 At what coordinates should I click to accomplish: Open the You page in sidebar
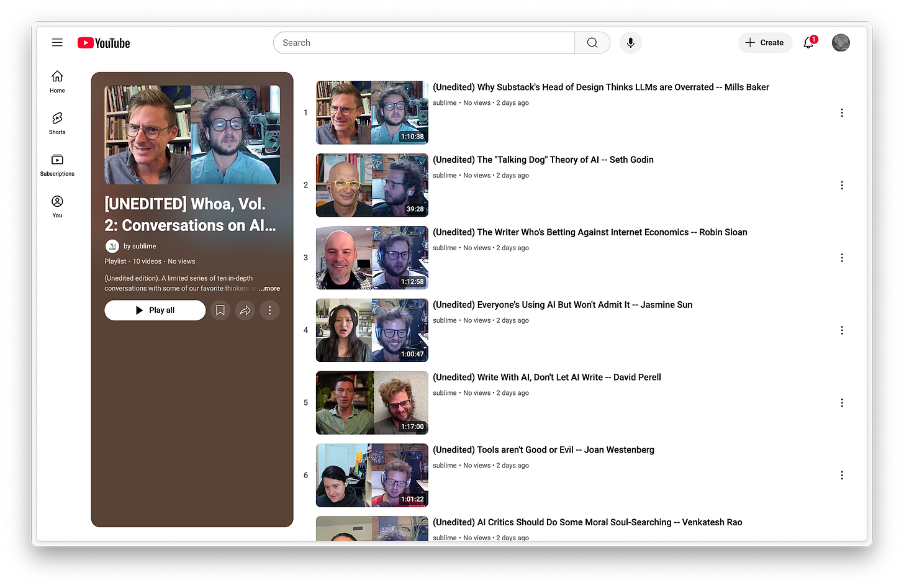point(57,206)
